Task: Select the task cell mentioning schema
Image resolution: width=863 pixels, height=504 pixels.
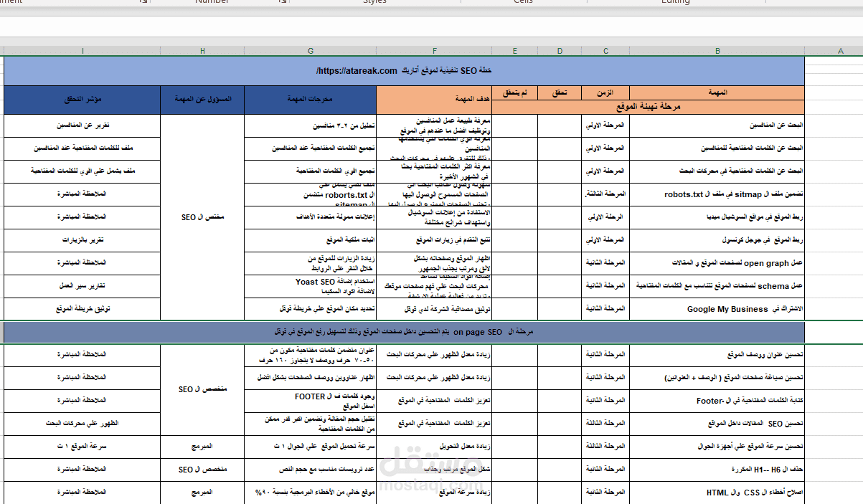Action: 717,285
